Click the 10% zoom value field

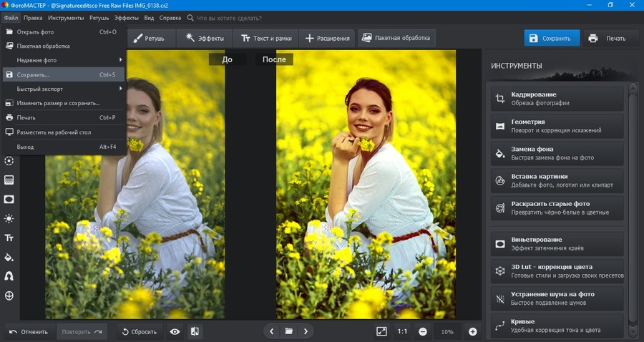click(x=447, y=332)
